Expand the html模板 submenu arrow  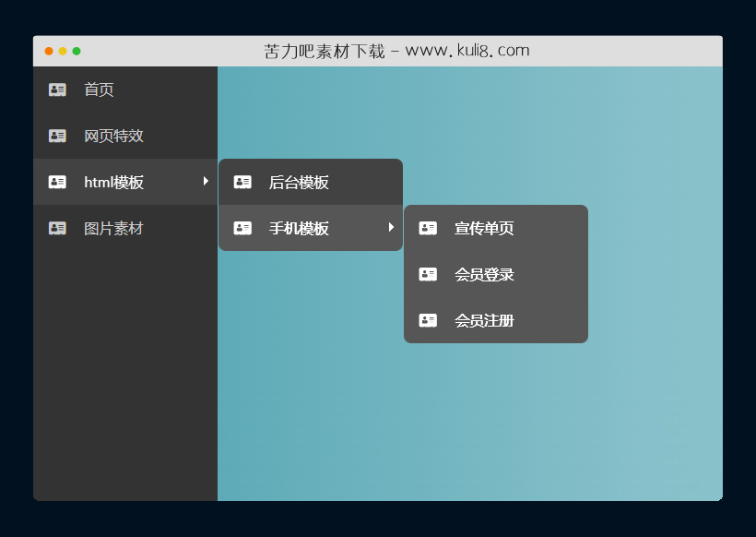207,182
